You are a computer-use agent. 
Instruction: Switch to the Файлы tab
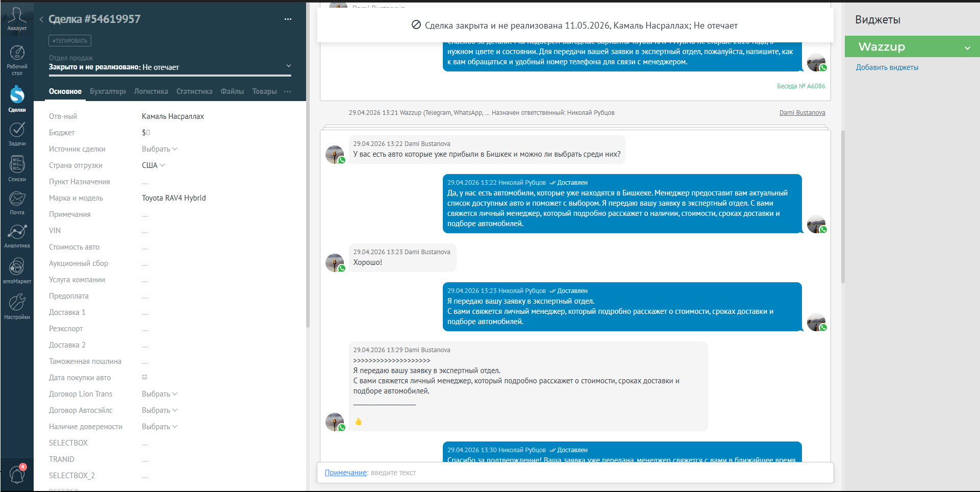click(232, 91)
